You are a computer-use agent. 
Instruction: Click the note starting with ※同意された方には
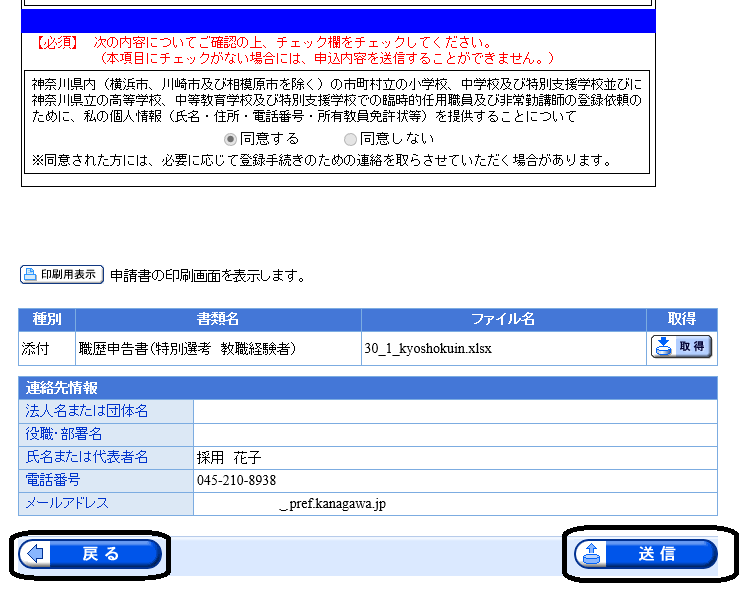(x=321, y=161)
